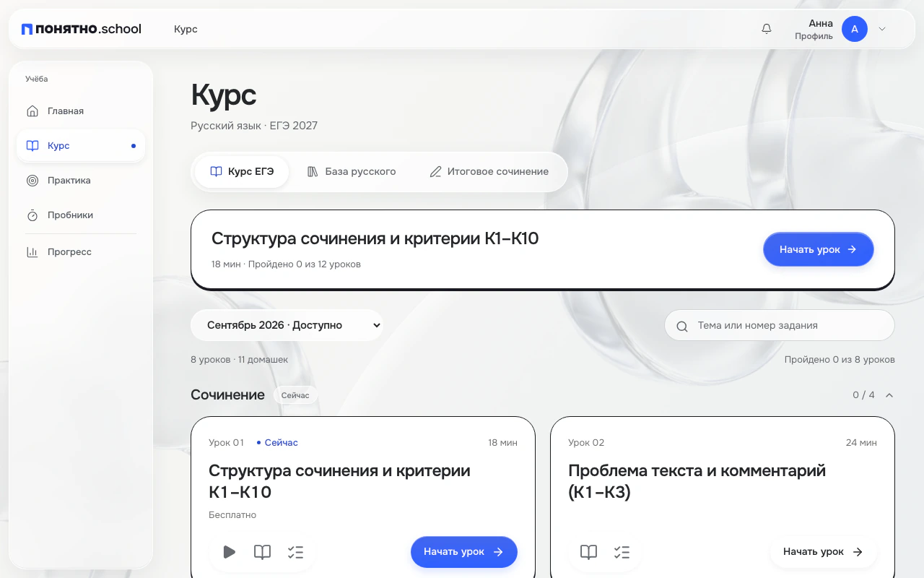Open the checklist icon for Урок 01

coord(295,552)
